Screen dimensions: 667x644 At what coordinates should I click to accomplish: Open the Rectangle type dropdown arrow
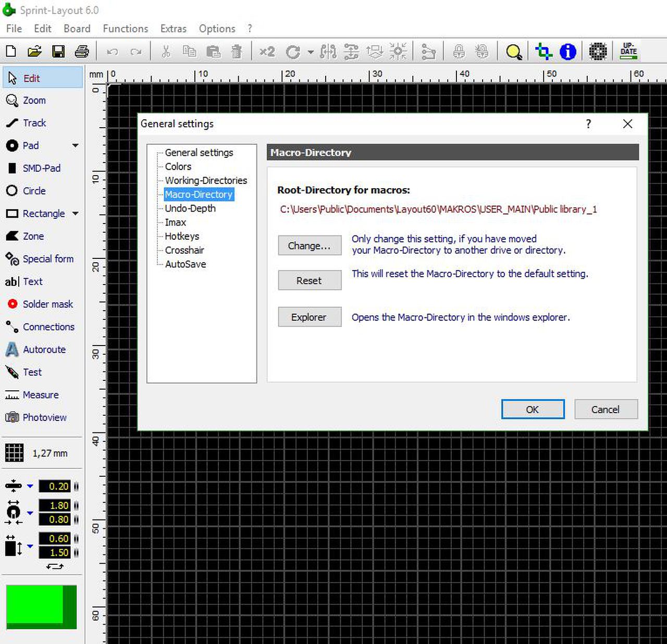76,214
